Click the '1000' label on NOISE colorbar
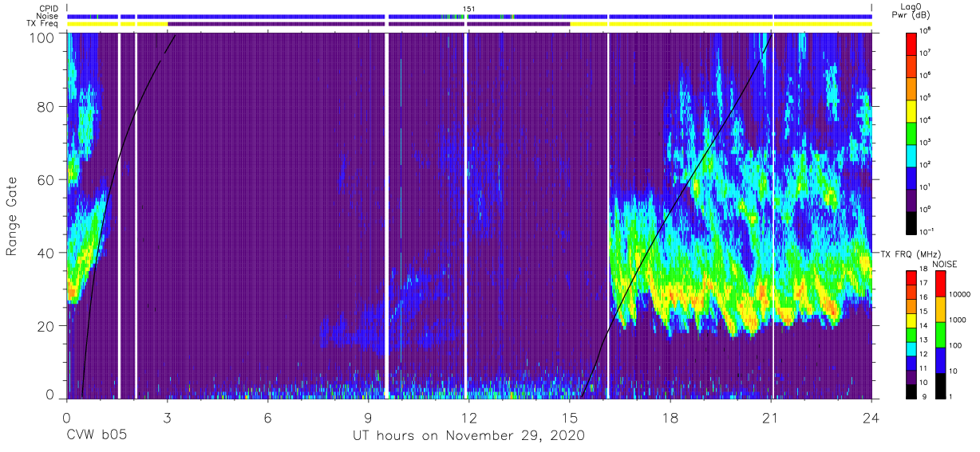The image size is (980, 452). click(x=959, y=320)
